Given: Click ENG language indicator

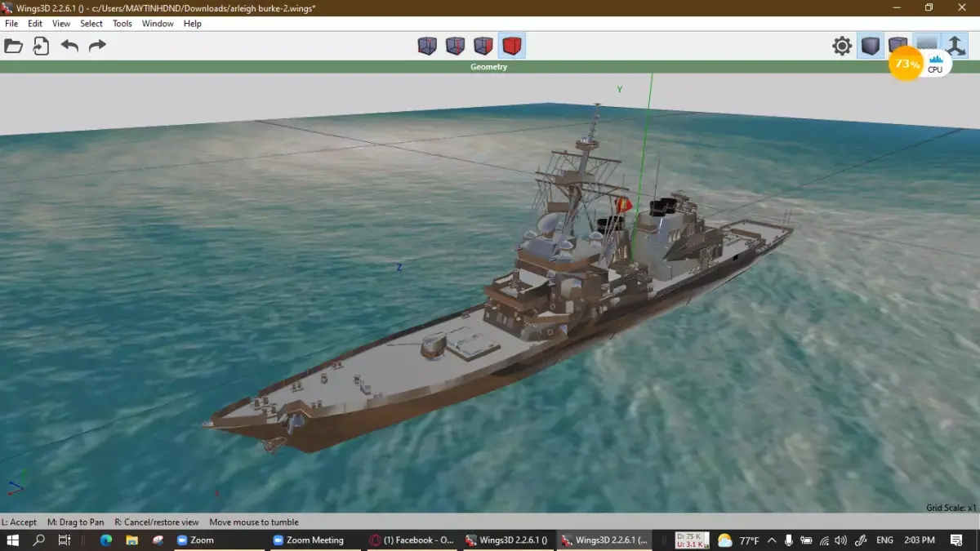Looking at the screenshot, I should pos(884,540).
